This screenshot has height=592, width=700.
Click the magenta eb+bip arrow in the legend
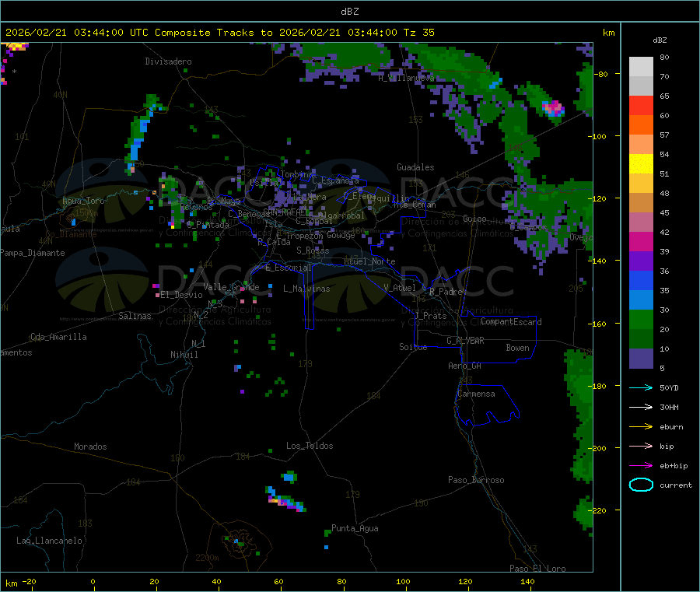641,466
